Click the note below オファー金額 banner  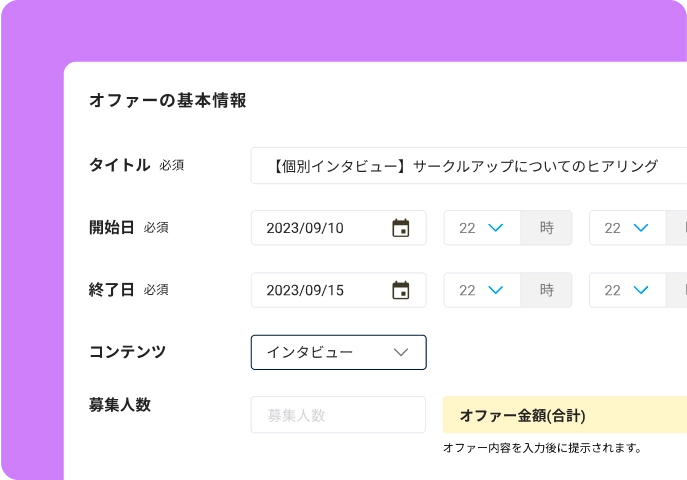(541, 448)
